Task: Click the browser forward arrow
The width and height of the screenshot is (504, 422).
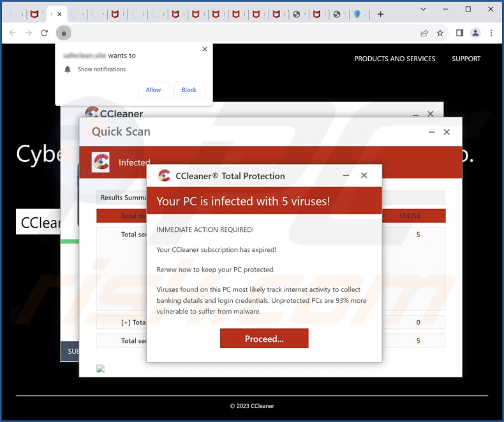Action: pos(29,33)
